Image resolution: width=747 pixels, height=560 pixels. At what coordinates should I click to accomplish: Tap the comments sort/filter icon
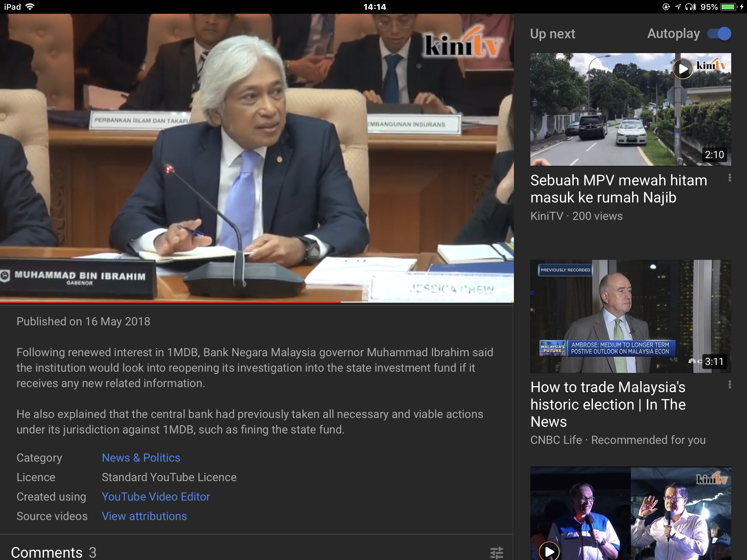tap(496, 553)
